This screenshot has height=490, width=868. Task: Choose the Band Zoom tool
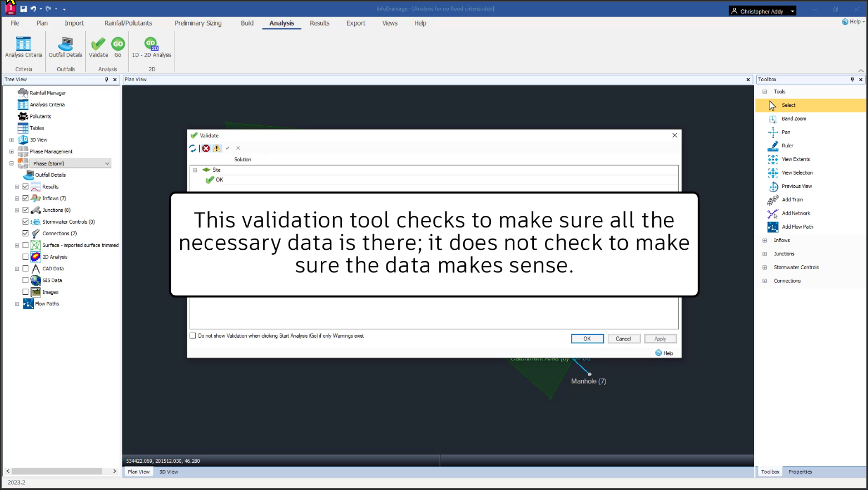point(793,118)
